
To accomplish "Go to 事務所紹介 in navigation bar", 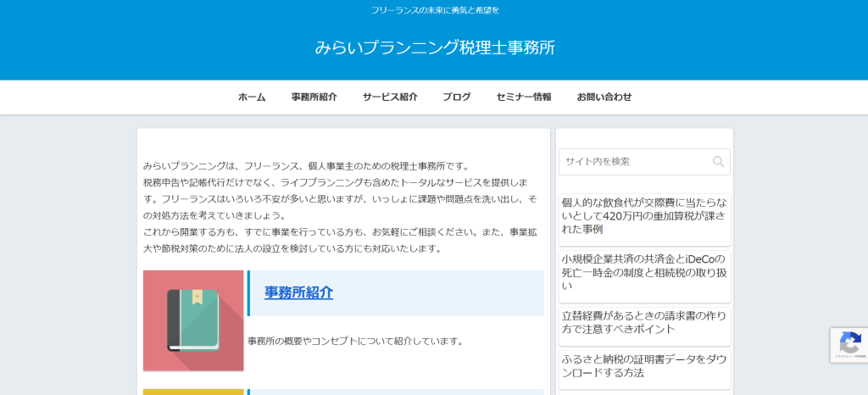I will click(x=314, y=97).
